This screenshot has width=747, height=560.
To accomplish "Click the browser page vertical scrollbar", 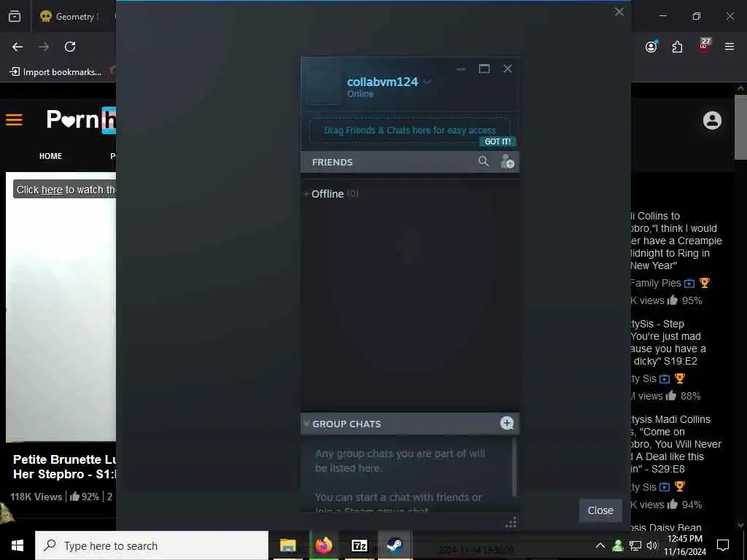I will [x=740, y=127].
